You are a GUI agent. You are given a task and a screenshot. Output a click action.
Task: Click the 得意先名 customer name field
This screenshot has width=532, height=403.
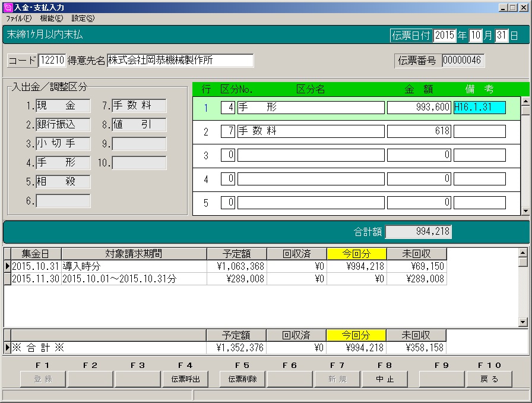click(180, 61)
